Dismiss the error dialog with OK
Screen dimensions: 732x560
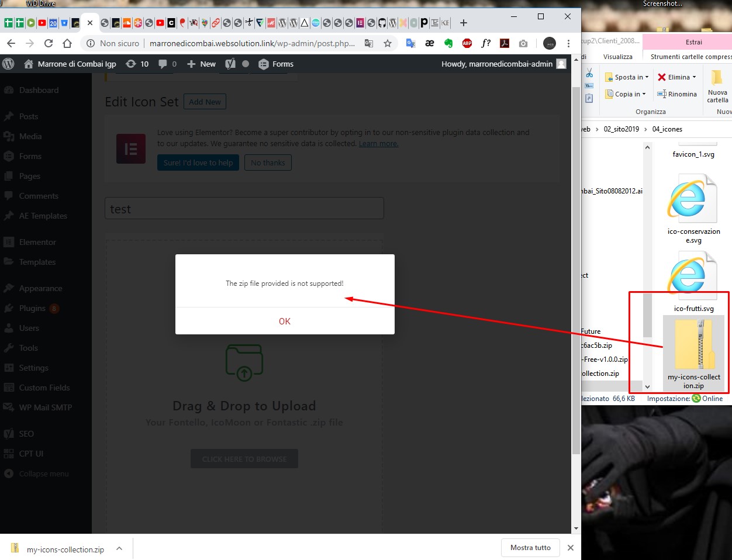click(x=285, y=321)
